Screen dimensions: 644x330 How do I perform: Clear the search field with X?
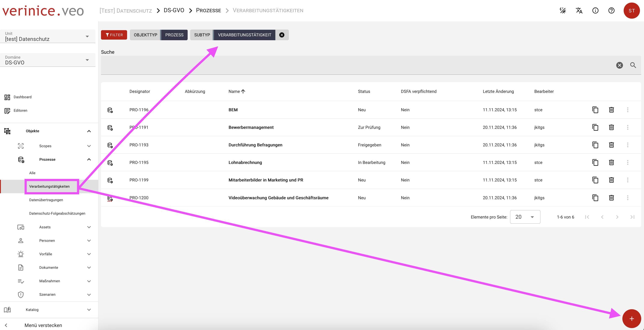(x=619, y=65)
